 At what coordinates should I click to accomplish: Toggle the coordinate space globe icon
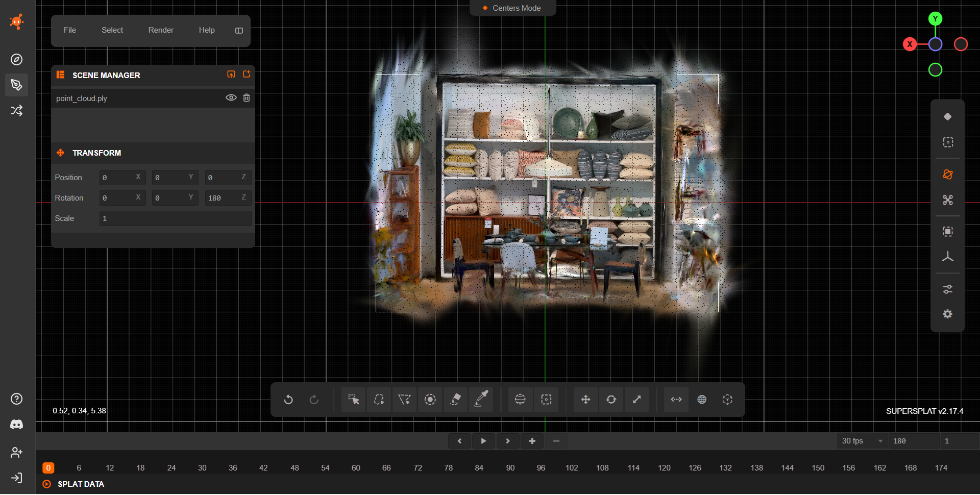(702, 400)
